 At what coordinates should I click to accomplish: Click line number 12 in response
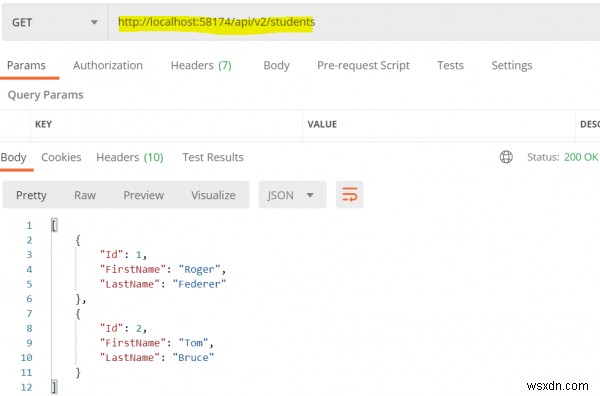click(26, 387)
